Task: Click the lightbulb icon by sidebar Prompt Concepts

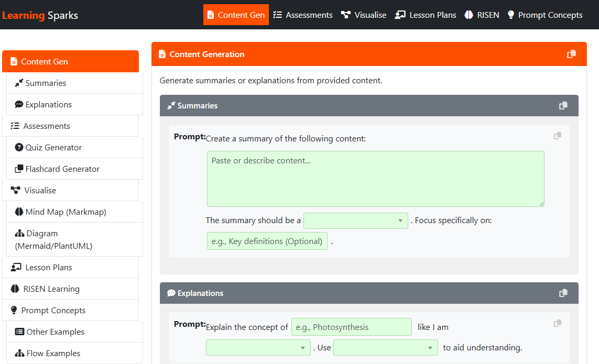Action: coord(14,310)
